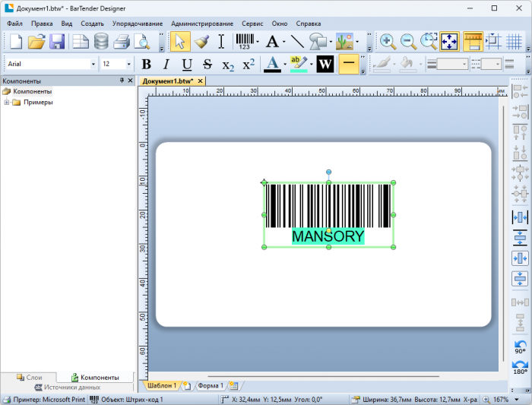The width and height of the screenshot is (532, 405).
Task: Open barcode tool dropdown arrow
Action: point(258,42)
